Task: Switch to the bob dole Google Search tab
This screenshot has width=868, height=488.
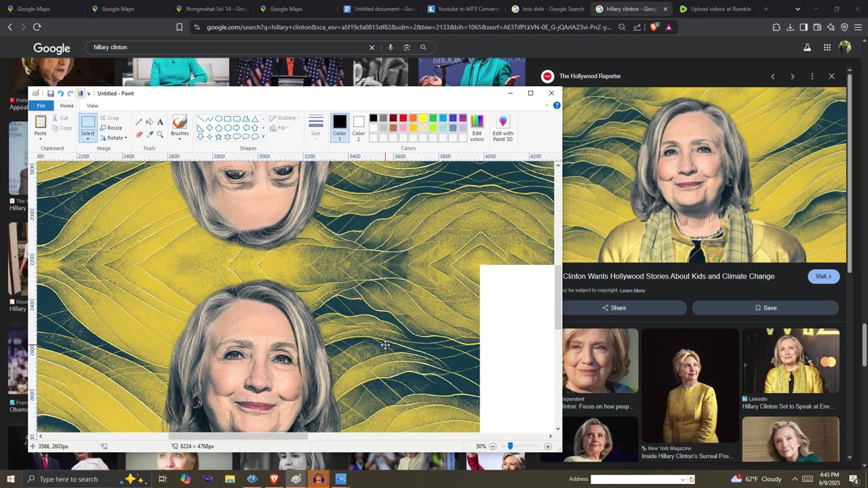Action: 548,9
